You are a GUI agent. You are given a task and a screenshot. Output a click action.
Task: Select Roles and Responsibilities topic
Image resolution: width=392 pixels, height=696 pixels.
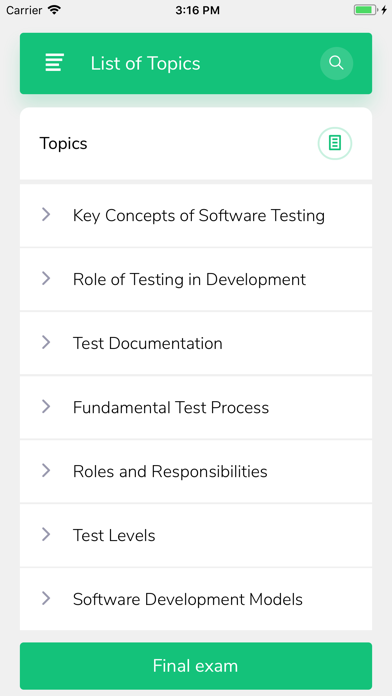point(196,471)
